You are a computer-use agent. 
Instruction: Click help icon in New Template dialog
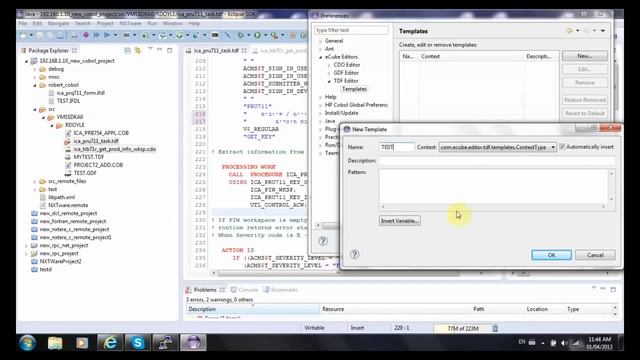[354, 254]
